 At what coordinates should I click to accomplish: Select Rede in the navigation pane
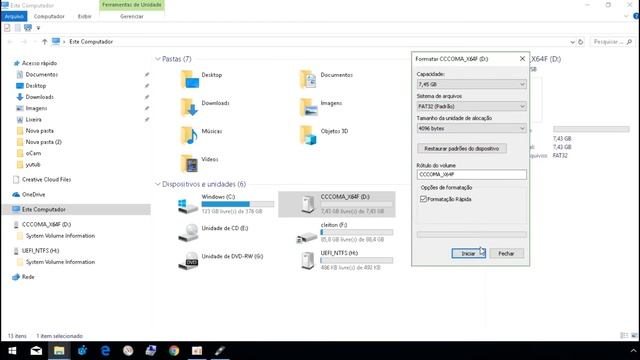click(x=28, y=277)
